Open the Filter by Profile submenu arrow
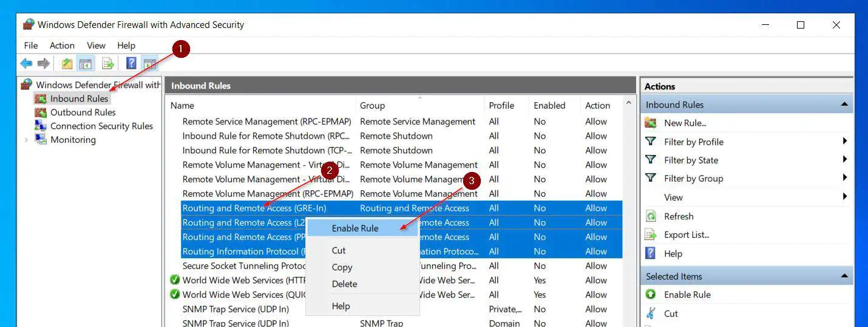The height and width of the screenshot is (327, 868). point(844,142)
